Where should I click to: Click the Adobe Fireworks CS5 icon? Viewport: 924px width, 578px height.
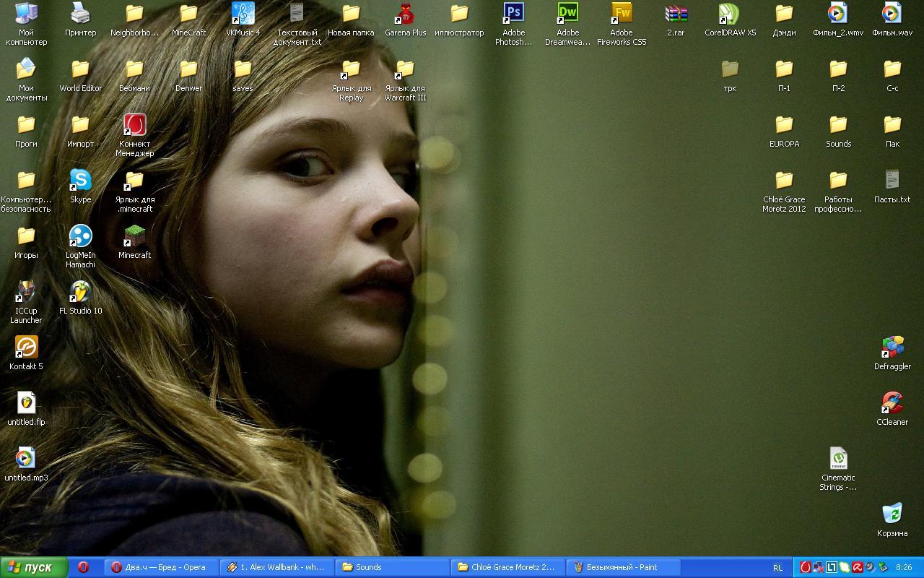(622, 14)
